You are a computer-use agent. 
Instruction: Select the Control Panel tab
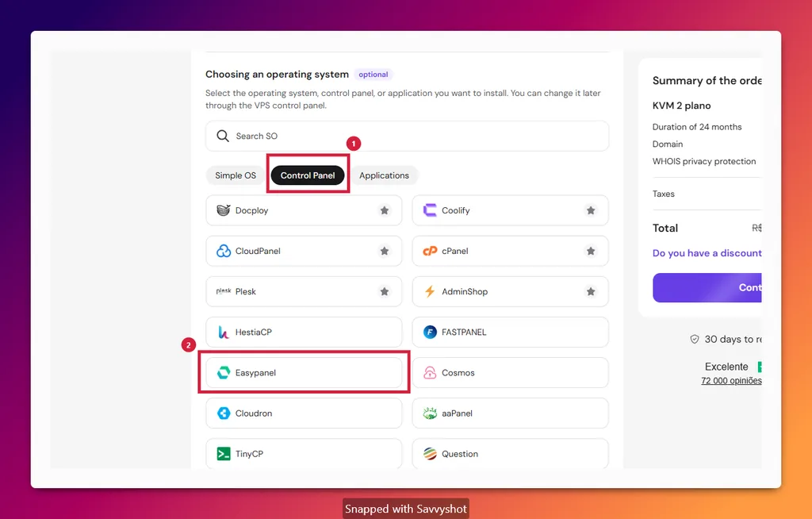tap(308, 175)
